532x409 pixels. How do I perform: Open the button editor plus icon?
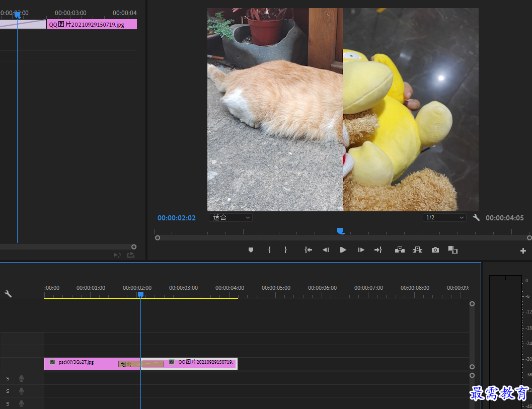pos(523,251)
